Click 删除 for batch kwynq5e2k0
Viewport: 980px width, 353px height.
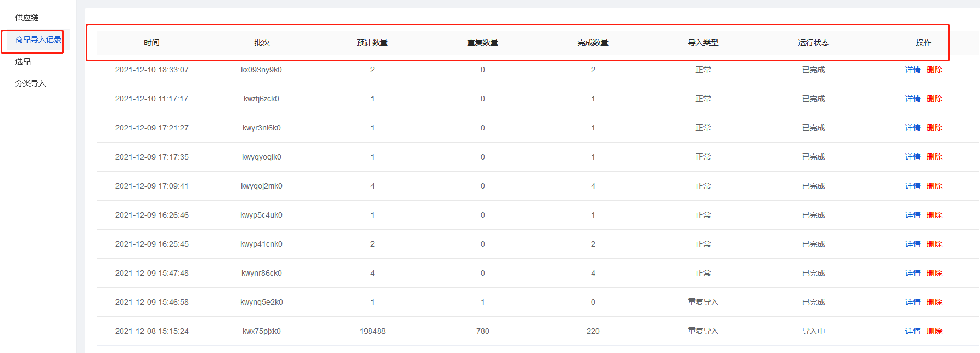point(934,302)
